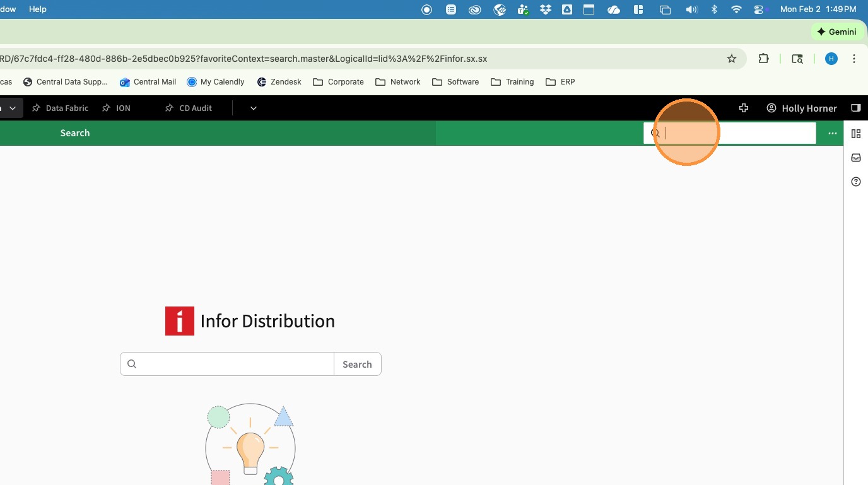
Task: Open the three-dots more menu in green header
Action: click(x=833, y=133)
